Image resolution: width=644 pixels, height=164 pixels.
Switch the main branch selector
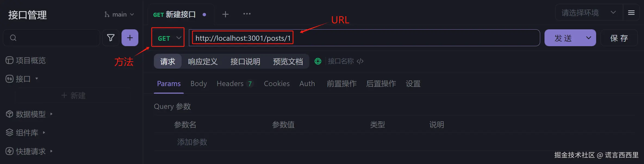point(119,14)
